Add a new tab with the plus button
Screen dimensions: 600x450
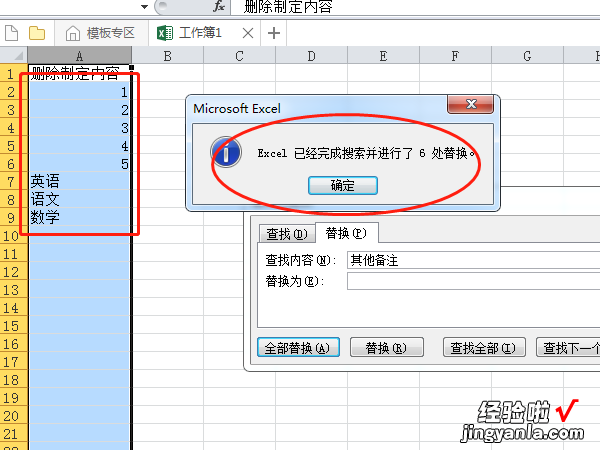click(x=274, y=33)
